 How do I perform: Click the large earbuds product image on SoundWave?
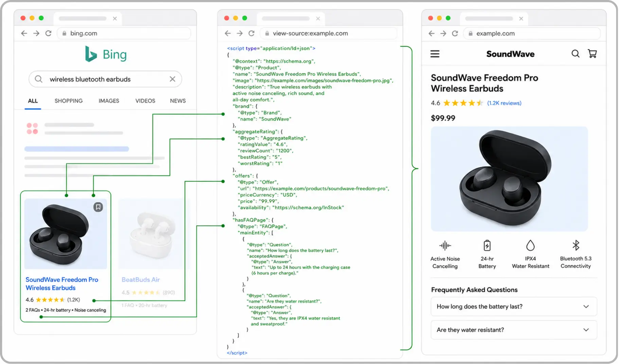[509, 179]
